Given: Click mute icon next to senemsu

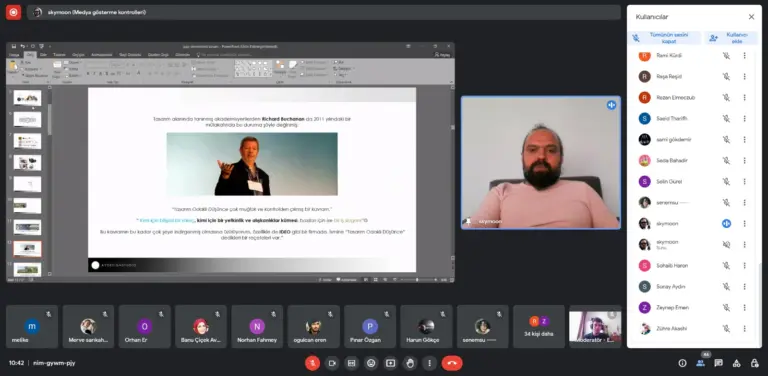Looking at the screenshot, I should click(726, 202).
